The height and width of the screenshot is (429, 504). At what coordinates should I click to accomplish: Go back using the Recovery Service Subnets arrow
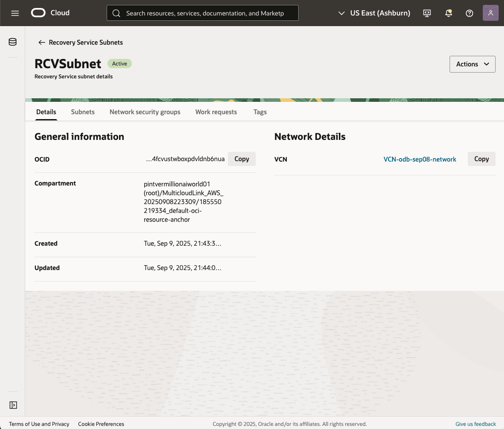[41, 42]
